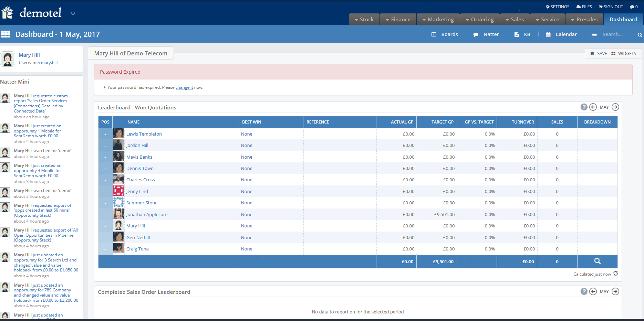The width and height of the screenshot is (644, 321).
Task: Click the Calendar icon in toolbar
Action: click(x=548, y=34)
